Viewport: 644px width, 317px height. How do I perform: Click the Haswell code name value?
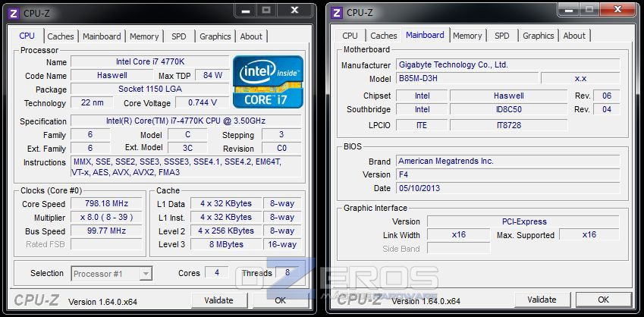coord(112,75)
